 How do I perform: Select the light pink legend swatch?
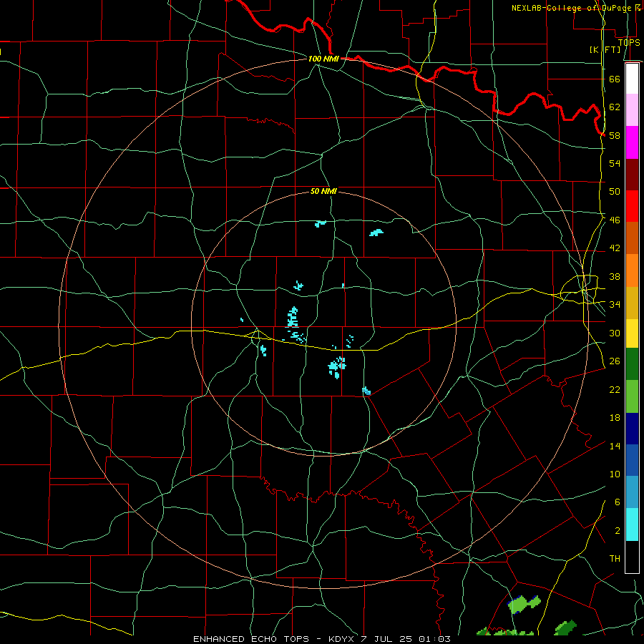click(632, 110)
